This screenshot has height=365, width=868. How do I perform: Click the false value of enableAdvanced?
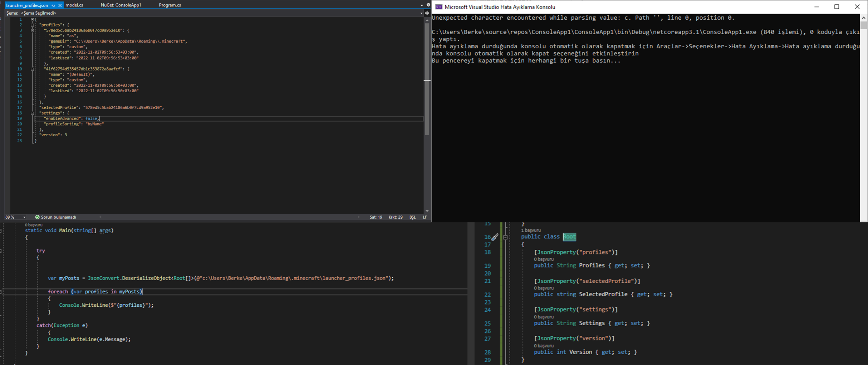tap(91, 118)
